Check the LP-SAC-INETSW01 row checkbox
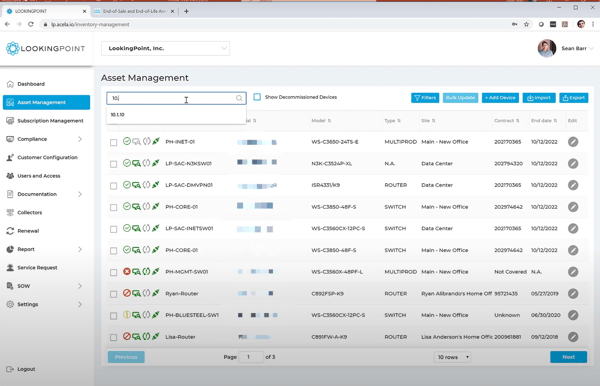The height and width of the screenshot is (386, 600). 114,229
